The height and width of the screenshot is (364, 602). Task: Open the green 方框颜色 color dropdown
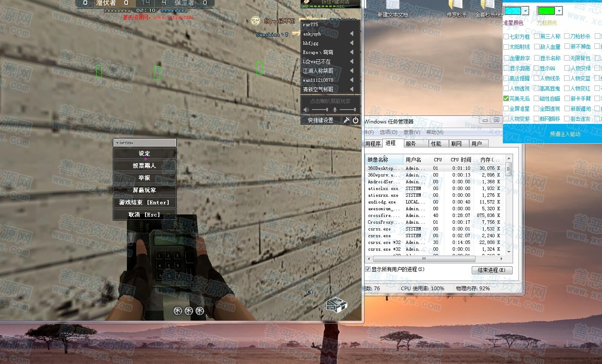559,11
